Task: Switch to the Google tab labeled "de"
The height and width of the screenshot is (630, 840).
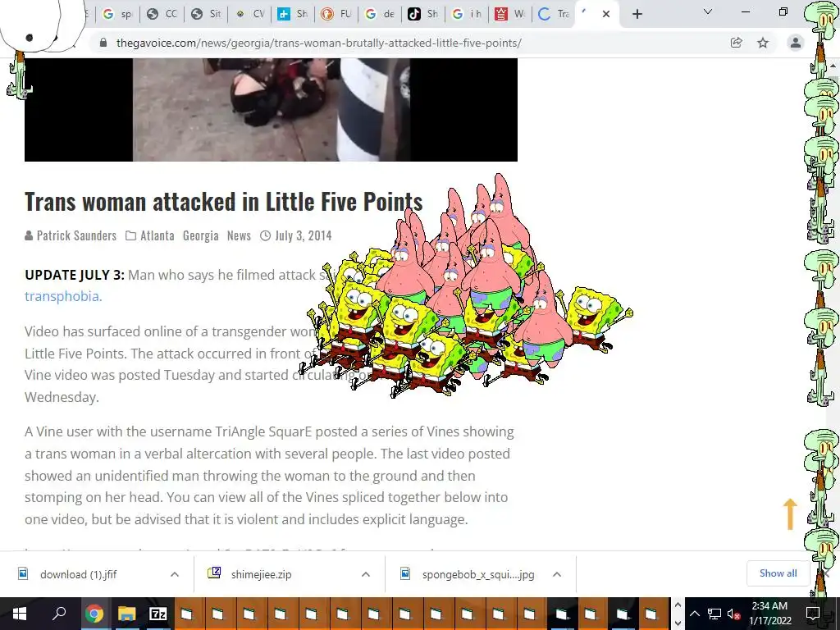Action: click(x=380, y=14)
